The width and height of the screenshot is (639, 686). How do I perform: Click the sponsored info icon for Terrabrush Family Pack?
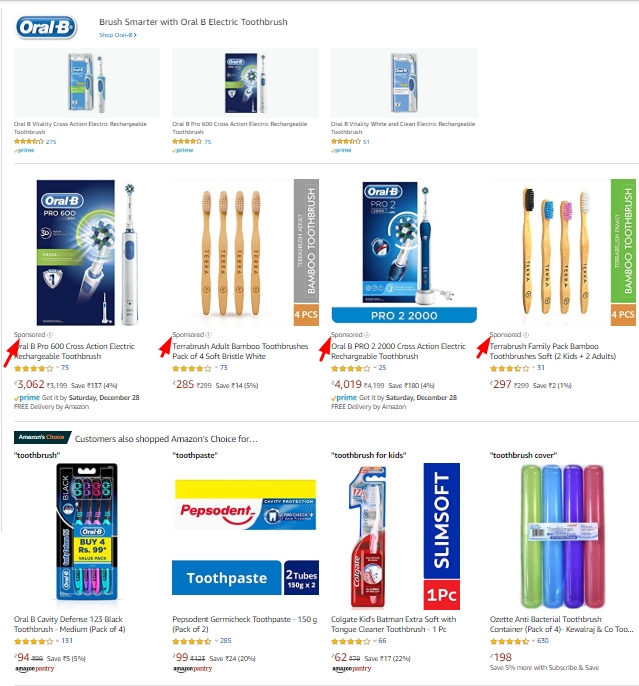pos(526,335)
